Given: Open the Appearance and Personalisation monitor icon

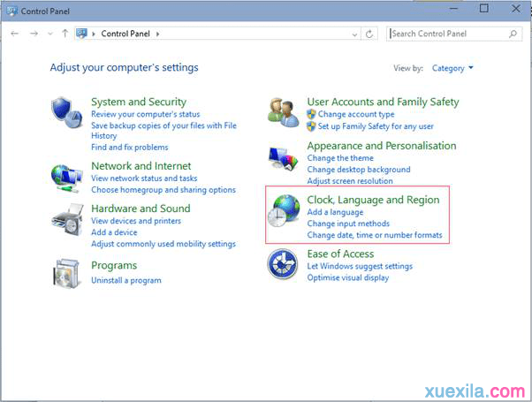Looking at the screenshot, I should (x=283, y=158).
